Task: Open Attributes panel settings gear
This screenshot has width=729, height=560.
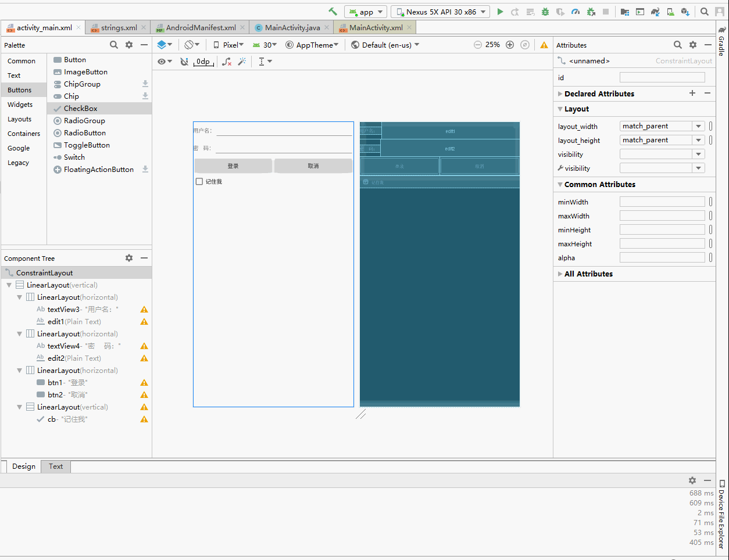Action: 693,45
